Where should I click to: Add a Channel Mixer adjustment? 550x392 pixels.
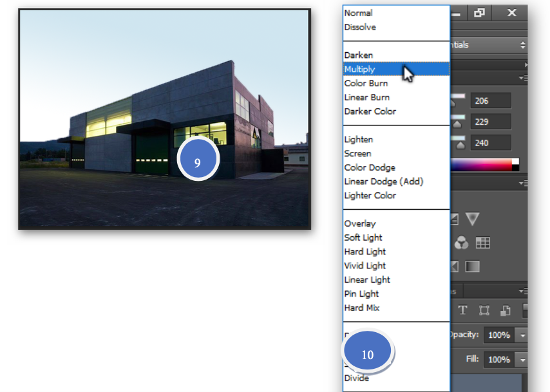pos(461,243)
